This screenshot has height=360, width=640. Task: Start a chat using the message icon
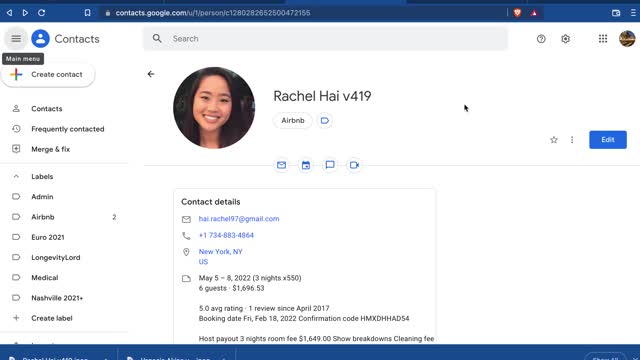click(x=330, y=165)
